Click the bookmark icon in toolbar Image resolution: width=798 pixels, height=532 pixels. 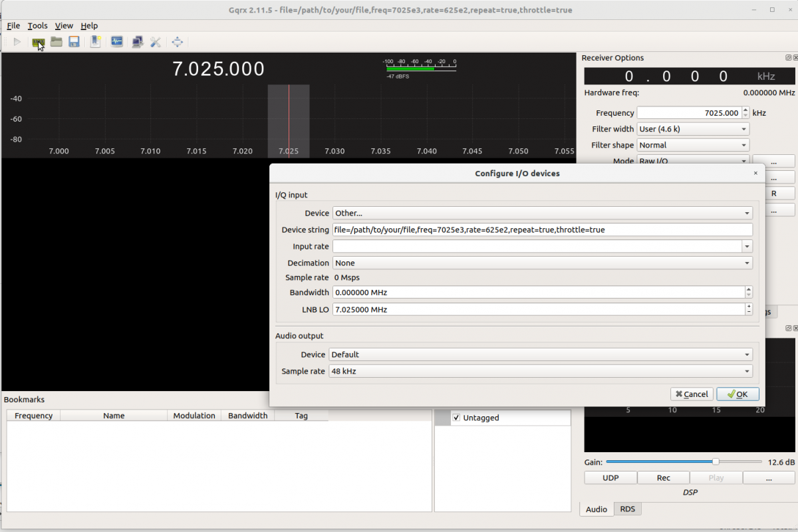(x=96, y=42)
